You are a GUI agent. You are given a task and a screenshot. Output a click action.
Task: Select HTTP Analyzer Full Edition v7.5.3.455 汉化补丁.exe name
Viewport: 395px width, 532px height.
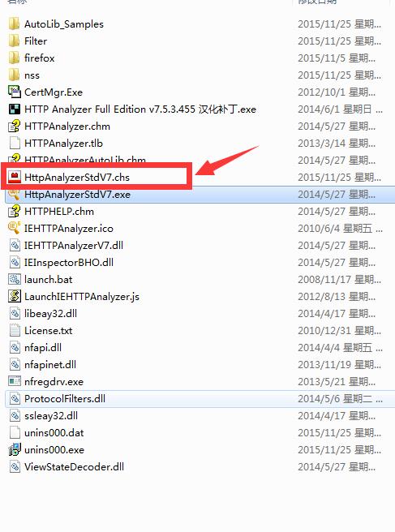[x=140, y=109]
